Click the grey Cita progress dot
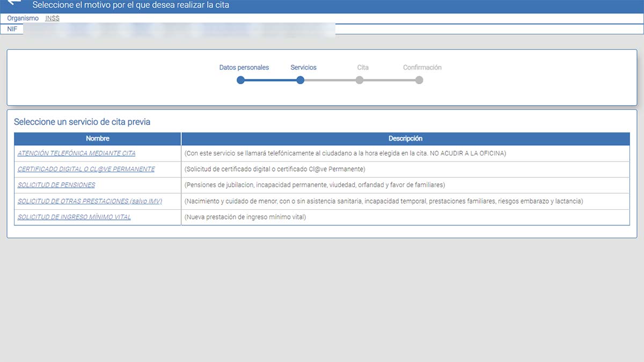 pyautogui.click(x=360, y=80)
